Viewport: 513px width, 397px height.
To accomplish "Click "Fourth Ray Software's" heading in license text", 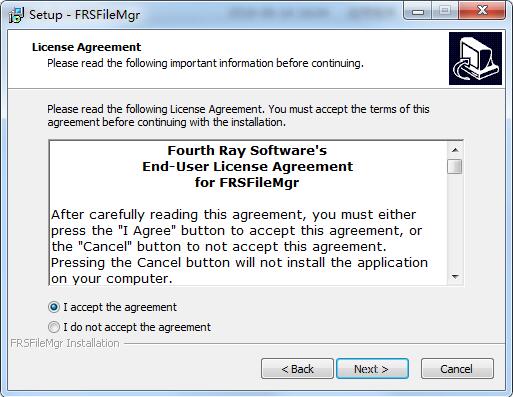I will point(247,150).
